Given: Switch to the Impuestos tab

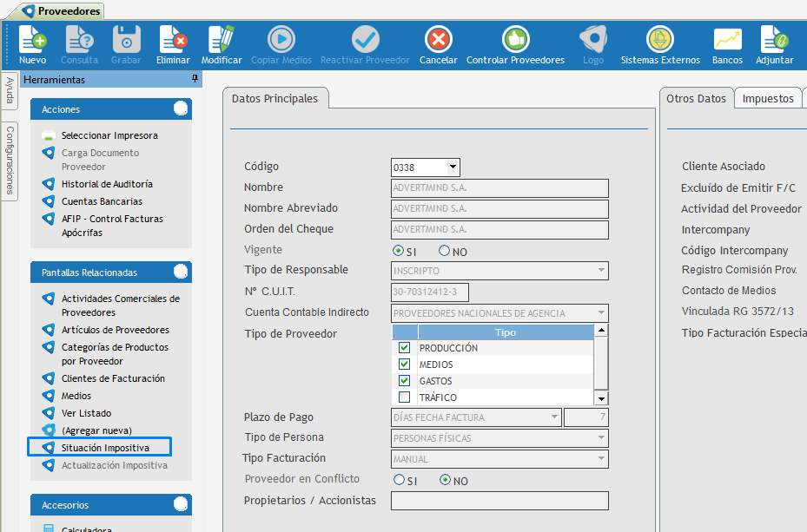Looking at the screenshot, I should point(768,99).
